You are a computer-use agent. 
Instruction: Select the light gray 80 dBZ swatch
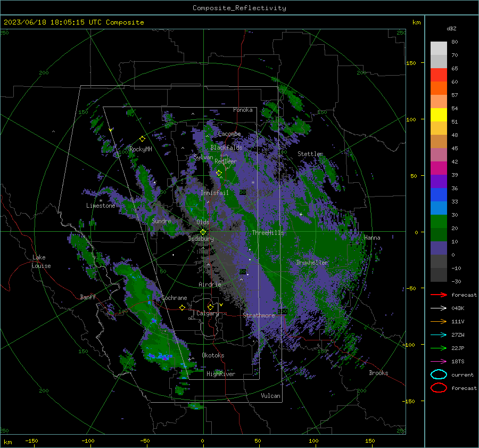tap(439, 48)
